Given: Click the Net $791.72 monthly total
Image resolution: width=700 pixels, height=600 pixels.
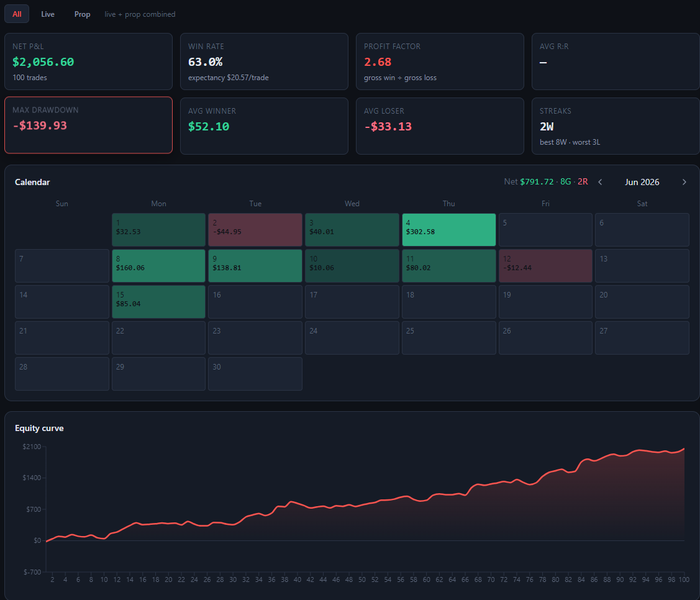Looking at the screenshot, I should pyautogui.click(x=529, y=182).
